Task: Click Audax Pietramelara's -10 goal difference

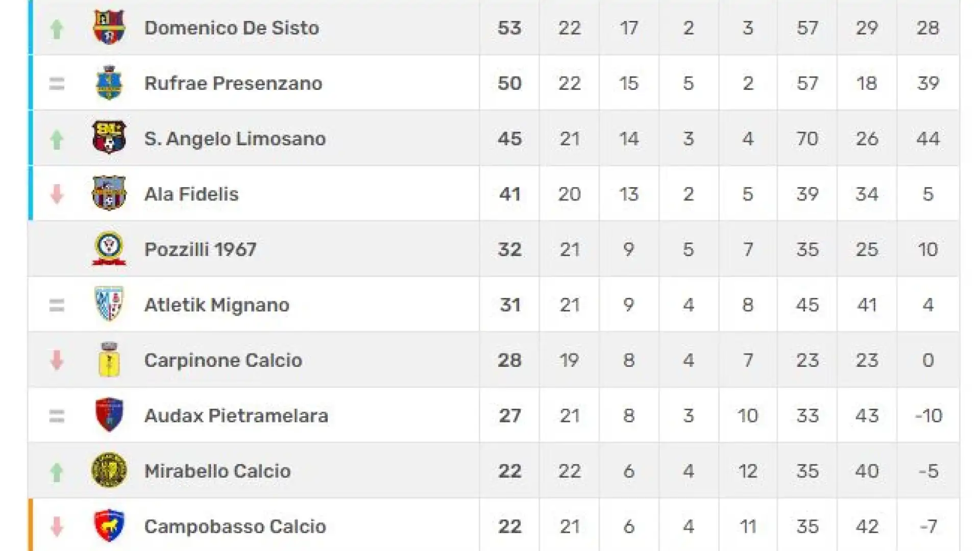Action: pyautogui.click(x=928, y=416)
